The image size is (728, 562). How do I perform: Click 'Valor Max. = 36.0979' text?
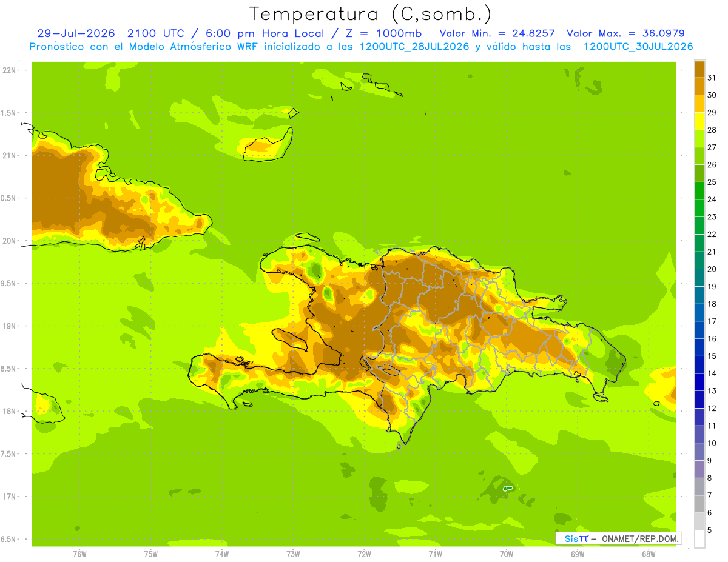pyautogui.click(x=625, y=33)
